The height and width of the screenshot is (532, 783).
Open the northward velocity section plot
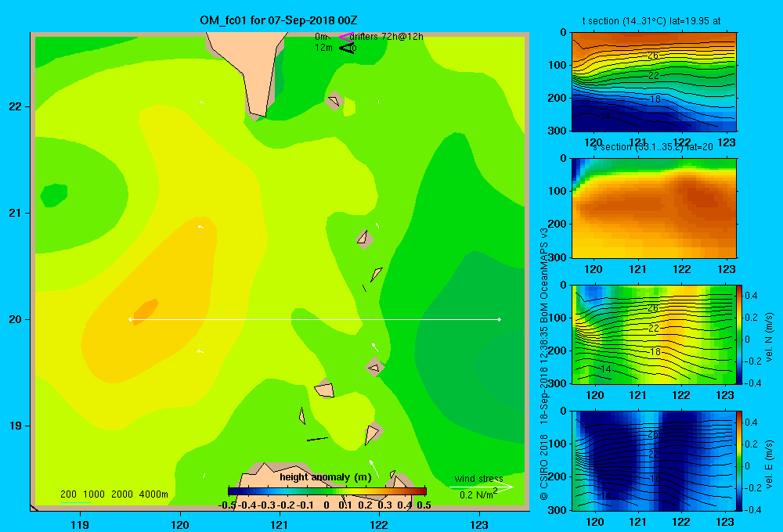[654, 334]
